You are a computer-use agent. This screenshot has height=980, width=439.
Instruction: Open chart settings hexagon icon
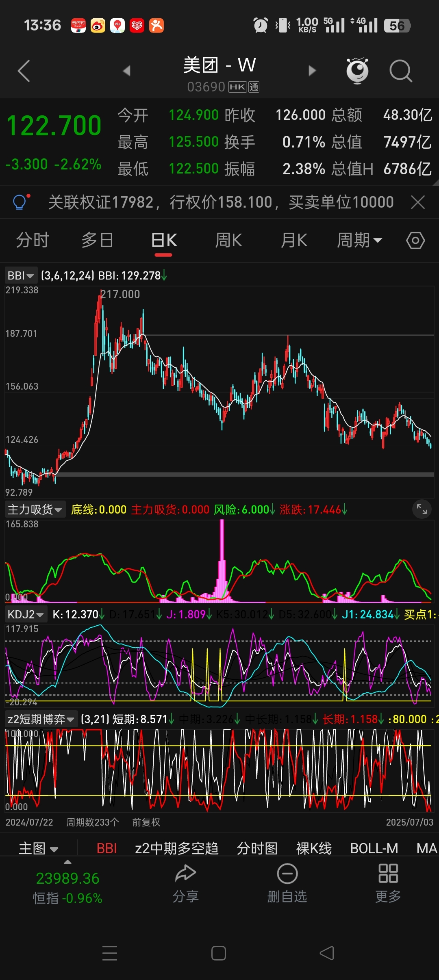coord(415,241)
